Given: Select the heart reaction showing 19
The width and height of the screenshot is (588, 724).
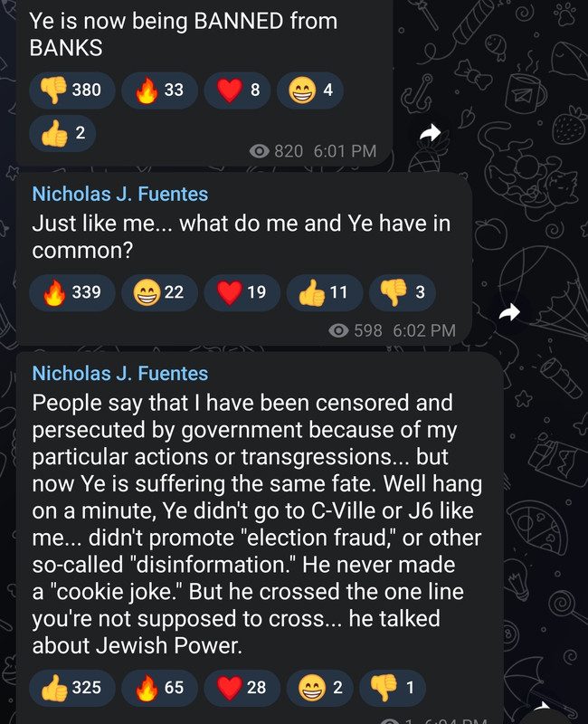Looking at the screenshot, I should tap(240, 292).
